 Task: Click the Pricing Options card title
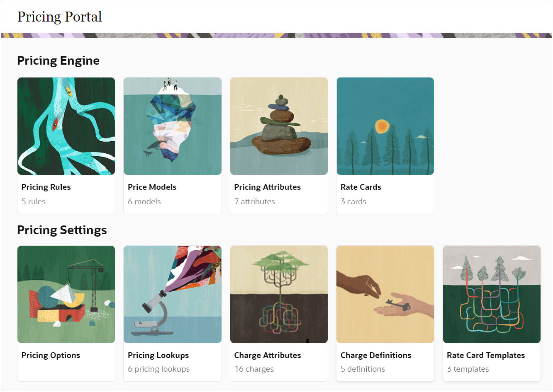(x=51, y=355)
